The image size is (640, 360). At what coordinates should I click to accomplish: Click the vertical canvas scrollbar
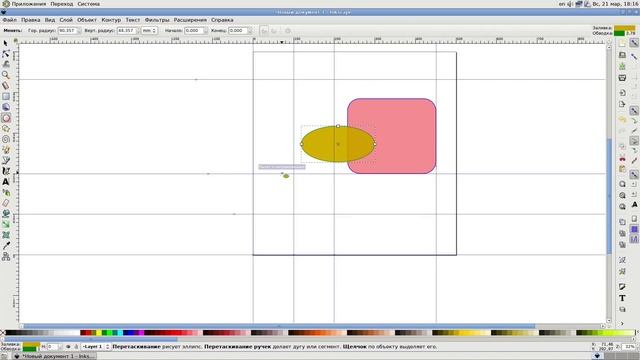609,183
